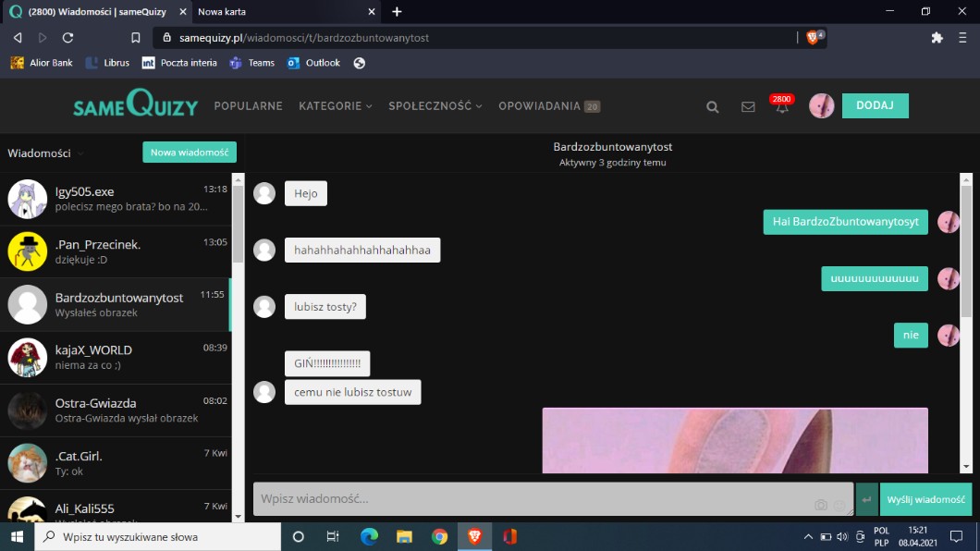The height and width of the screenshot is (551, 980).
Task: Switch to the Nowa karta tab
Action: pyautogui.click(x=222, y=12)
